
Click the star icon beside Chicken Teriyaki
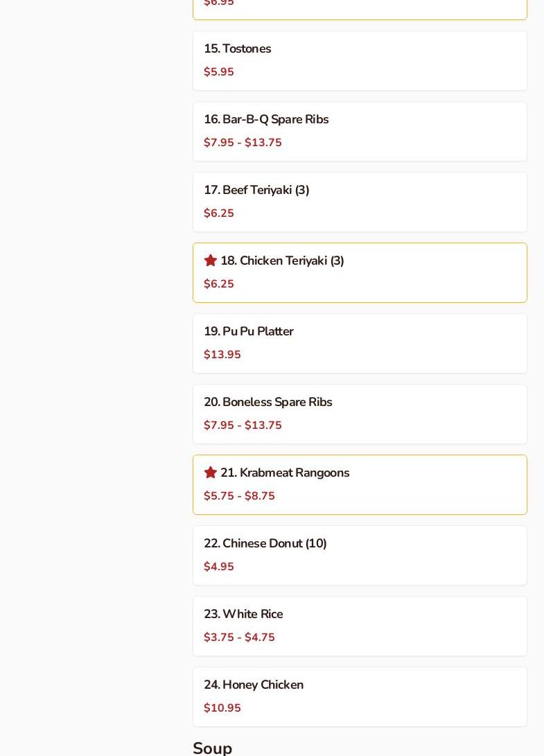211,261
